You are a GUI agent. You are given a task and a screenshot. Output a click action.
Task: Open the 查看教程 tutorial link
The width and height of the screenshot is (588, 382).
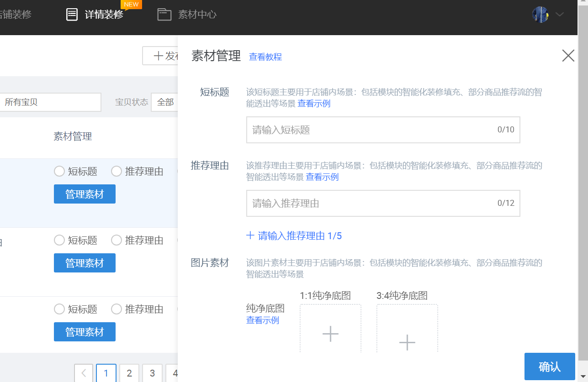[265, 57]
